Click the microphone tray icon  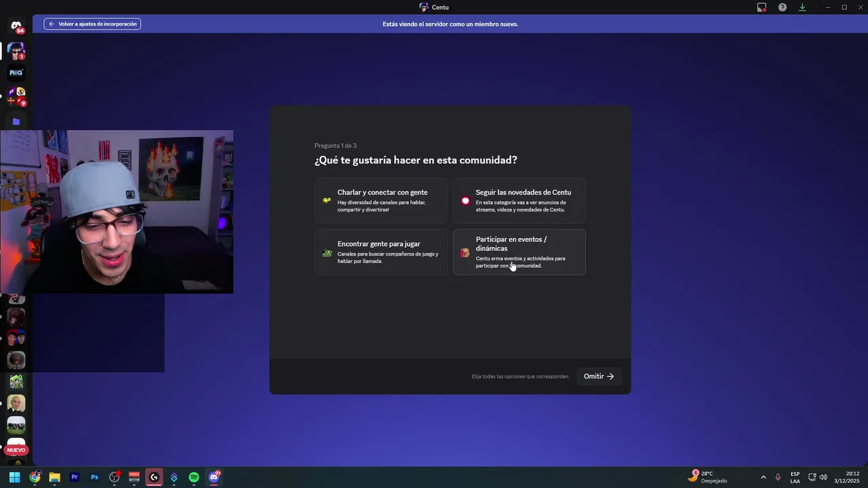coord(778,477)
